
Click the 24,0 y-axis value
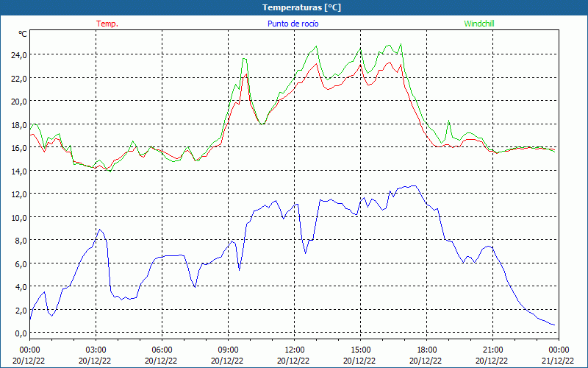pos(18,54)
